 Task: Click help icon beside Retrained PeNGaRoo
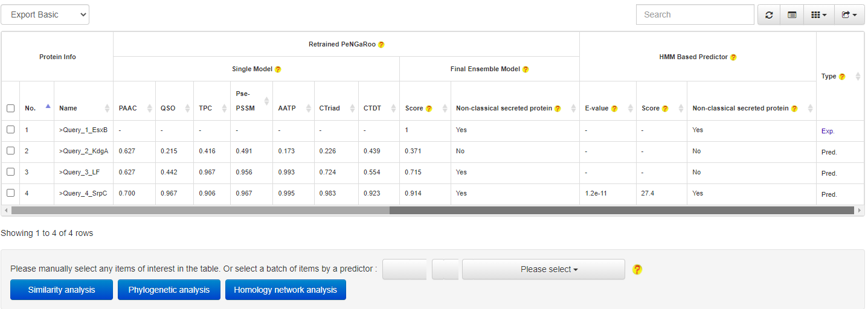click(381, 45)
